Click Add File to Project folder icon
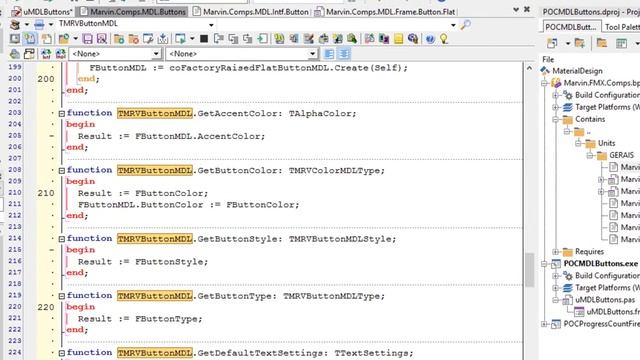 coord(119,39)
